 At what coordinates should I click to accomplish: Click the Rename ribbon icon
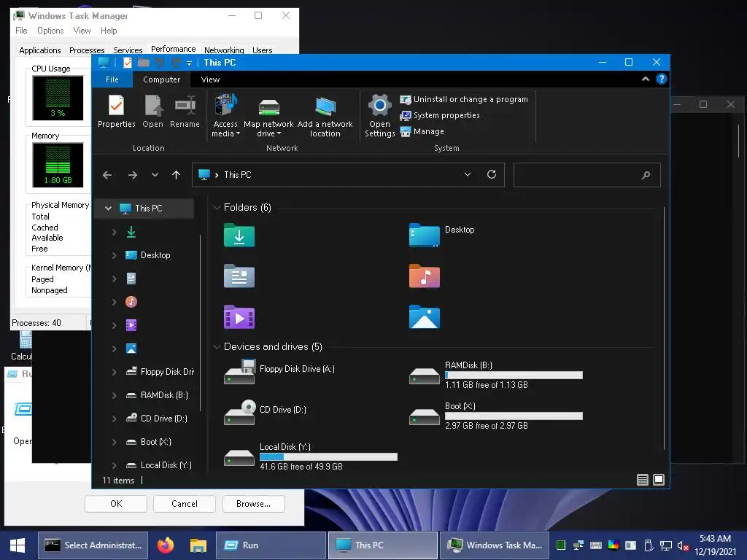click(x=185, y=112)
